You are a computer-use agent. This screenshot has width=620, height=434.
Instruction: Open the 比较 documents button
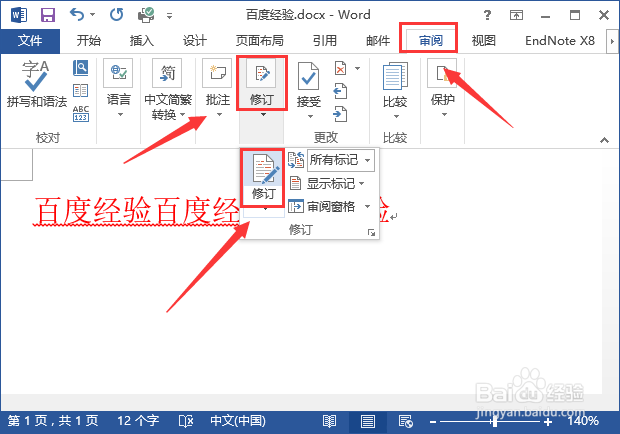(395, 89)
